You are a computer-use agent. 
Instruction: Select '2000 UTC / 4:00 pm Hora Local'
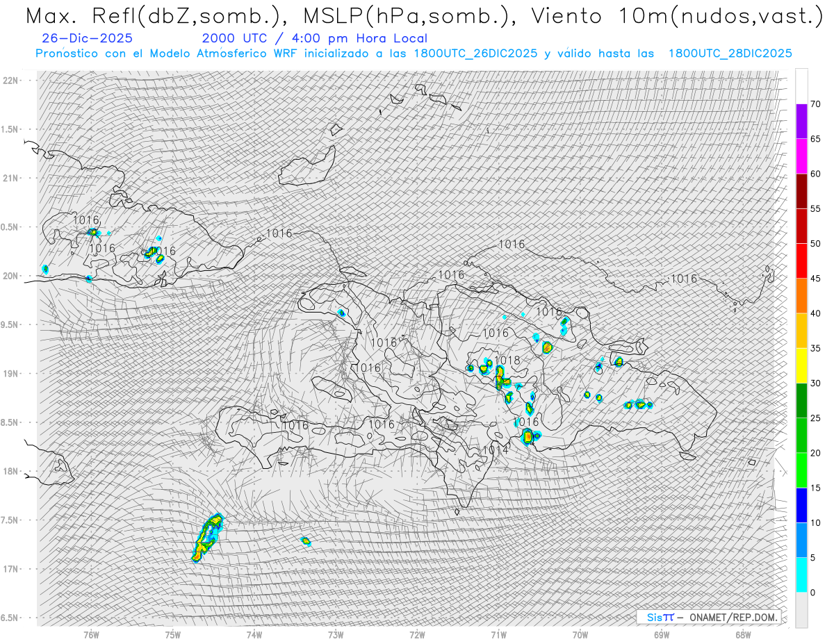point(315,38)
